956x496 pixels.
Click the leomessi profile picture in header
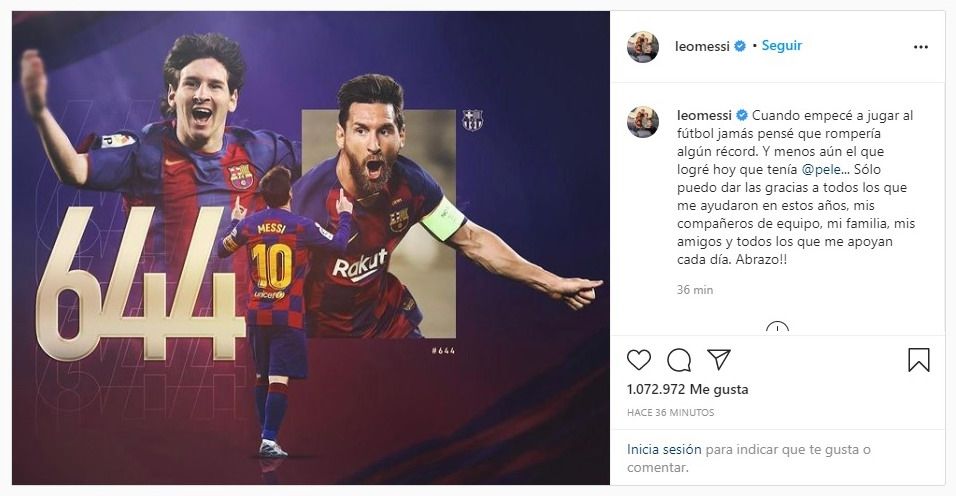click(x=643, y=46)
